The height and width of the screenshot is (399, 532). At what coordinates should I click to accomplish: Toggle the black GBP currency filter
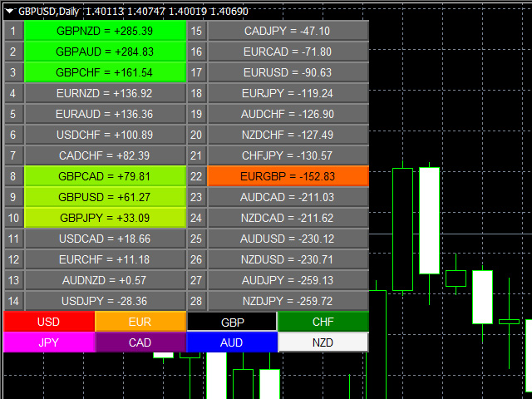point(232,322)
